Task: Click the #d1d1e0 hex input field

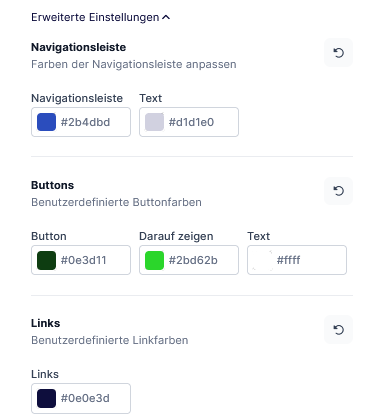Action: pos(202,122)
